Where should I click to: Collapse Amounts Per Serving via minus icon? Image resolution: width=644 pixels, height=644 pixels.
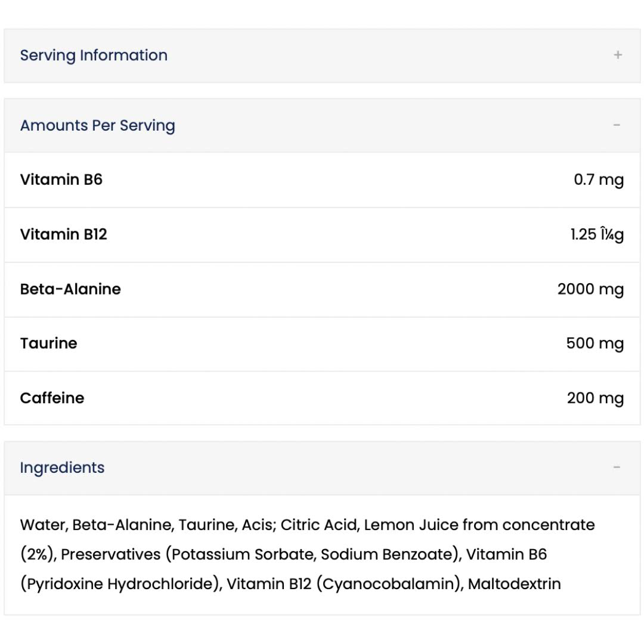coord(617,125)
